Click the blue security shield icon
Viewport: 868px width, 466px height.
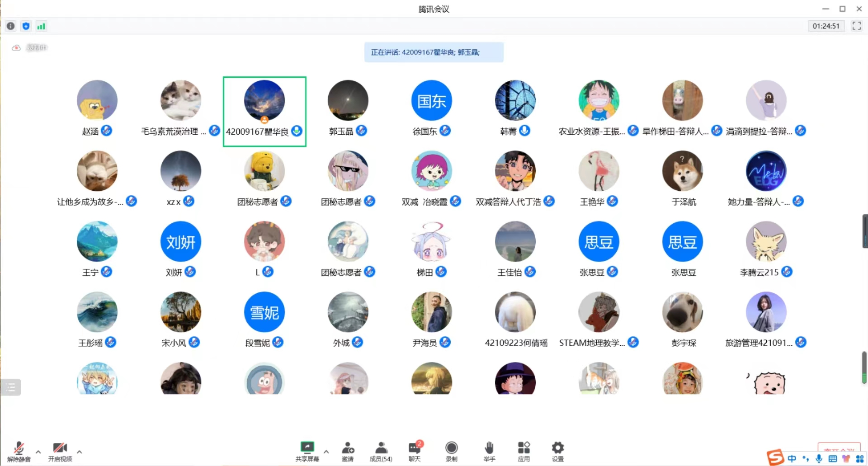tap(26, 26)
